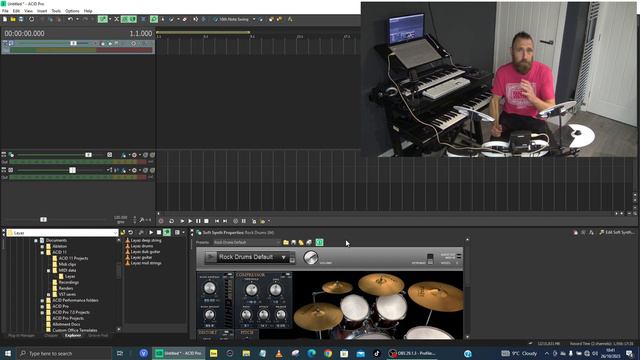This screenshot has height=360, width=640.
Task: Adjust the top track volume slider
Action: 73,43
